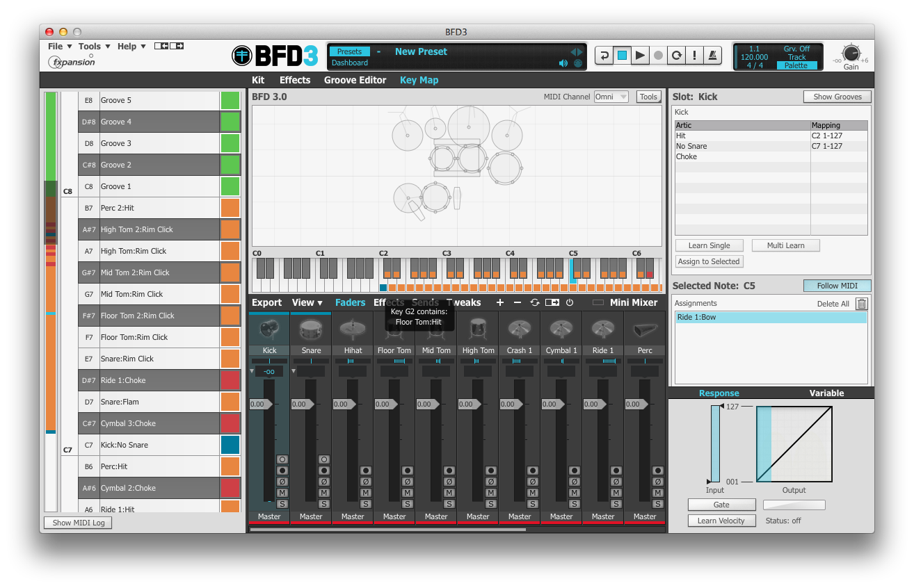Click the red swatch for Ride 1:Choke
The height and width of the screenshot is (588, 914).
230,380
